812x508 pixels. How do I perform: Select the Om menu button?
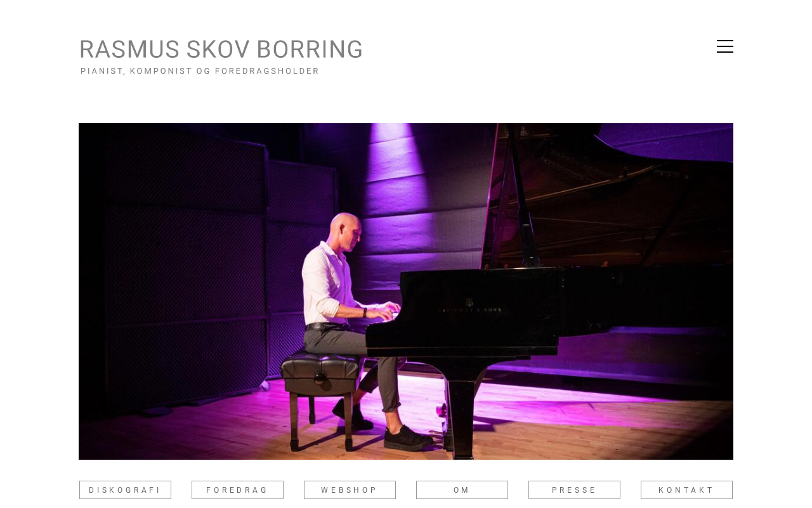point(462,490)
